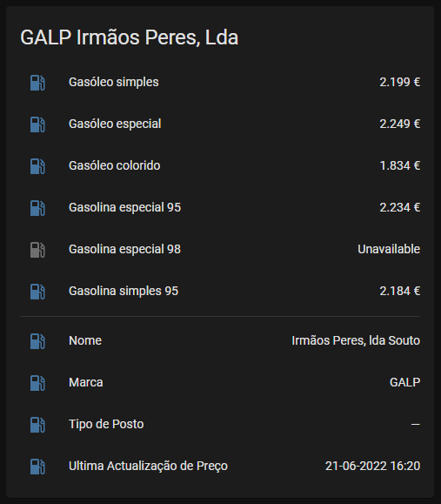Open the Gasolina especial 98 entity details
Image resolution: width=441 pixels, height=504 pixels.
(x=220, y=250)
